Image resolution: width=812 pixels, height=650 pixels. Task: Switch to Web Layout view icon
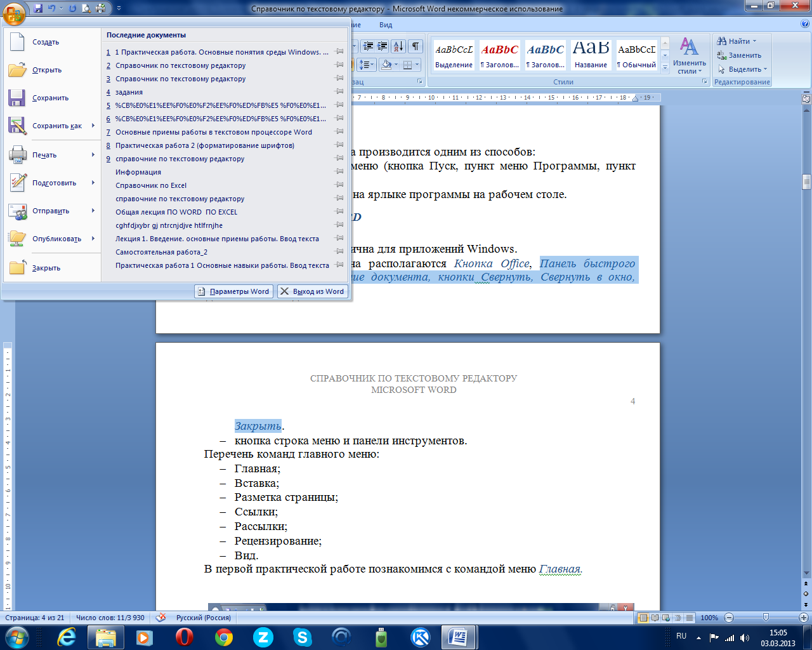click(x=666, y=618)
